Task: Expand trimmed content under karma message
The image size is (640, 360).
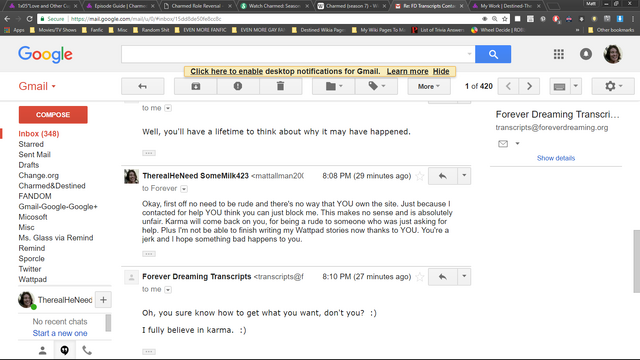Action: pyautogui.click(x=149, y=351)
